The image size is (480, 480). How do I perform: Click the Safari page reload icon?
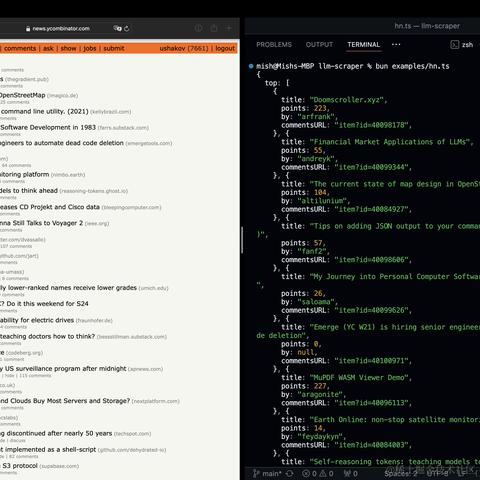127,29
